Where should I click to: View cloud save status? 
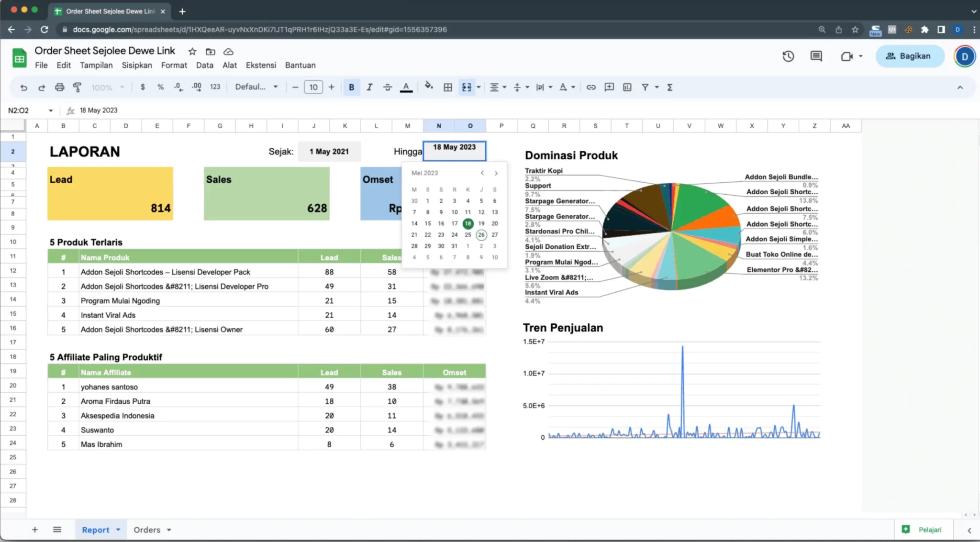229,51
